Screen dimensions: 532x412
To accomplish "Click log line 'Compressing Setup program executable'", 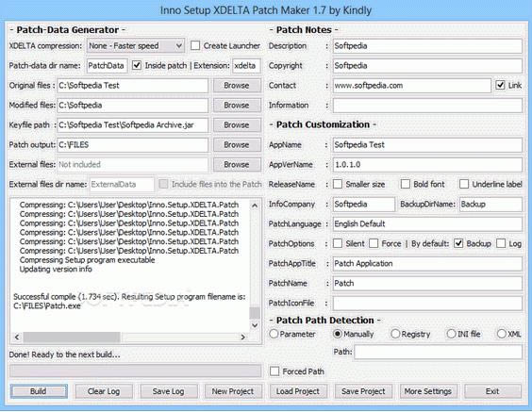I will click(87, 260).
